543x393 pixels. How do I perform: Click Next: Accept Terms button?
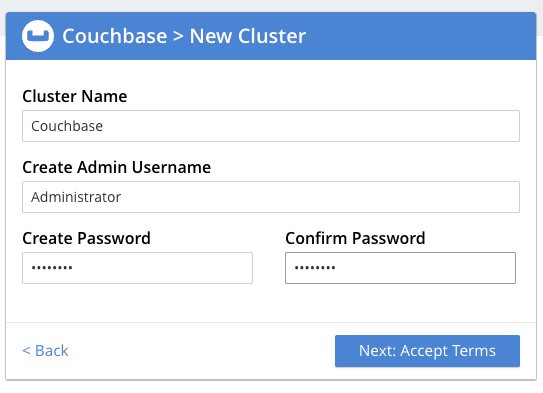427,351
